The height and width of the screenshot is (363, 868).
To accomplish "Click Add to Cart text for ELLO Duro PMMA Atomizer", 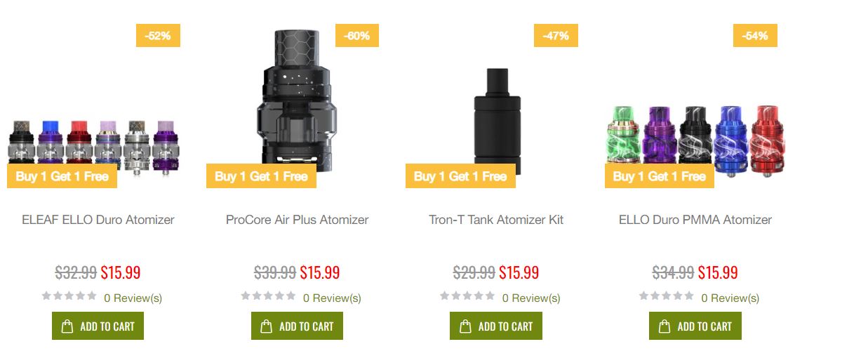I will pos(705,326).
